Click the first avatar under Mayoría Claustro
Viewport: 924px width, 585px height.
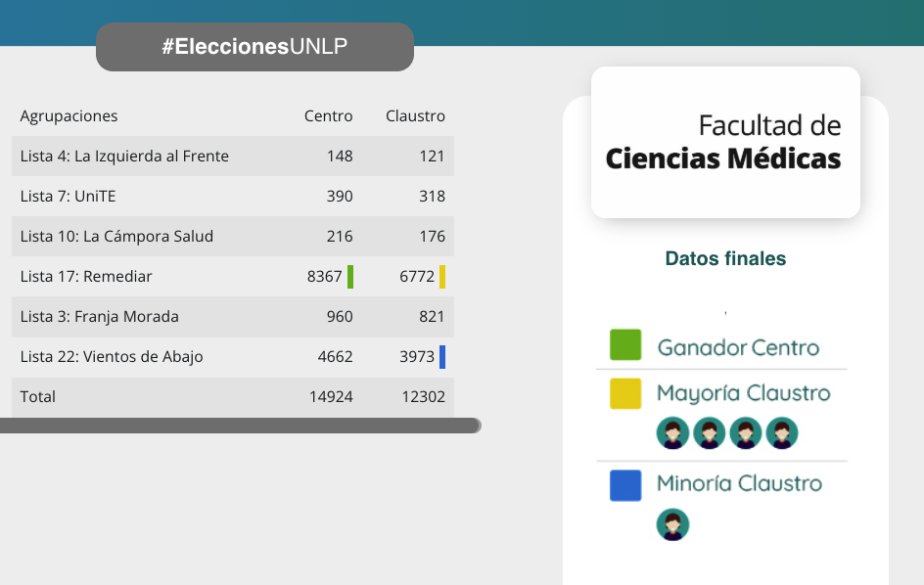672,432
